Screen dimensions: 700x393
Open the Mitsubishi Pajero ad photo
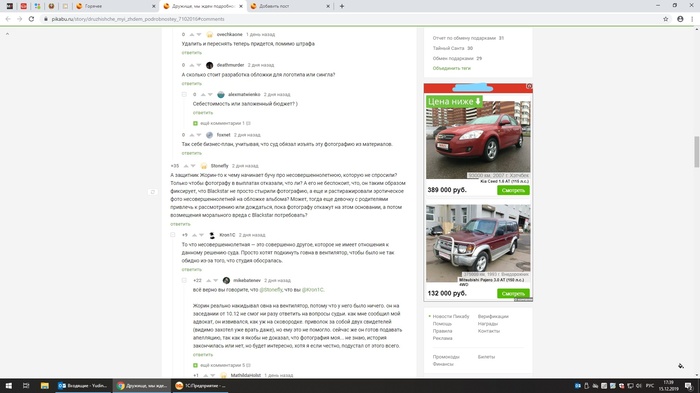(478, 243)
